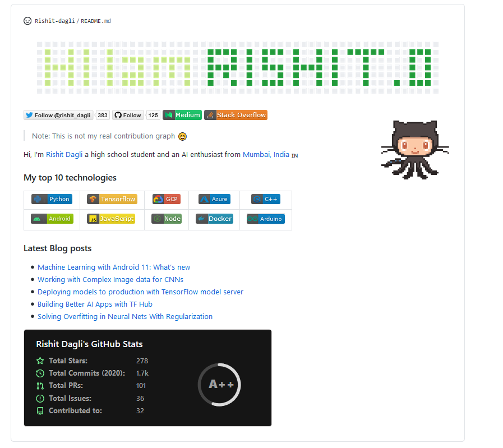Open the GCP badge
Viewport: 503px width, 448px height.
(x=166, y=199)
